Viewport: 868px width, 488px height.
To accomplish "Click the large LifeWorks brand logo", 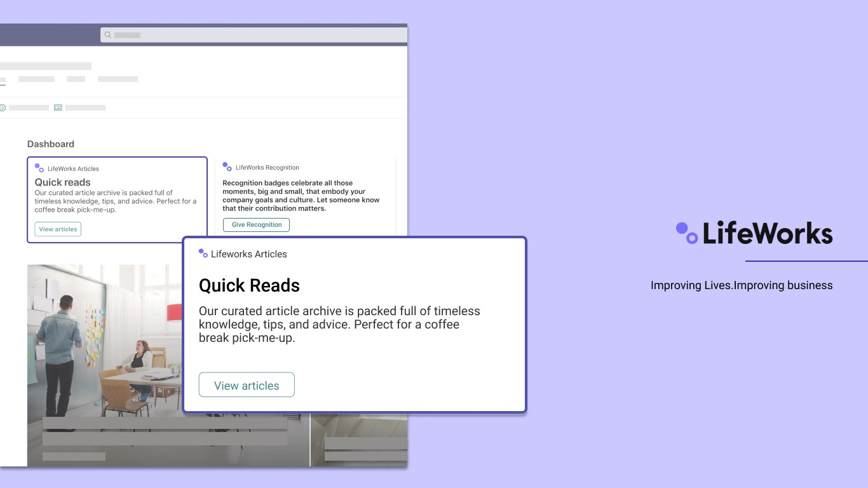I will click(x=754, y=233).
